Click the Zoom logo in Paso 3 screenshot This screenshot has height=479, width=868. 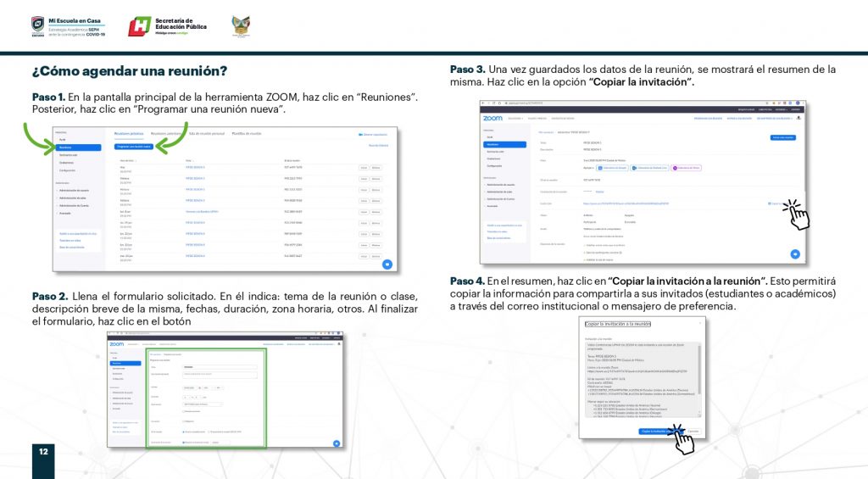492,118
